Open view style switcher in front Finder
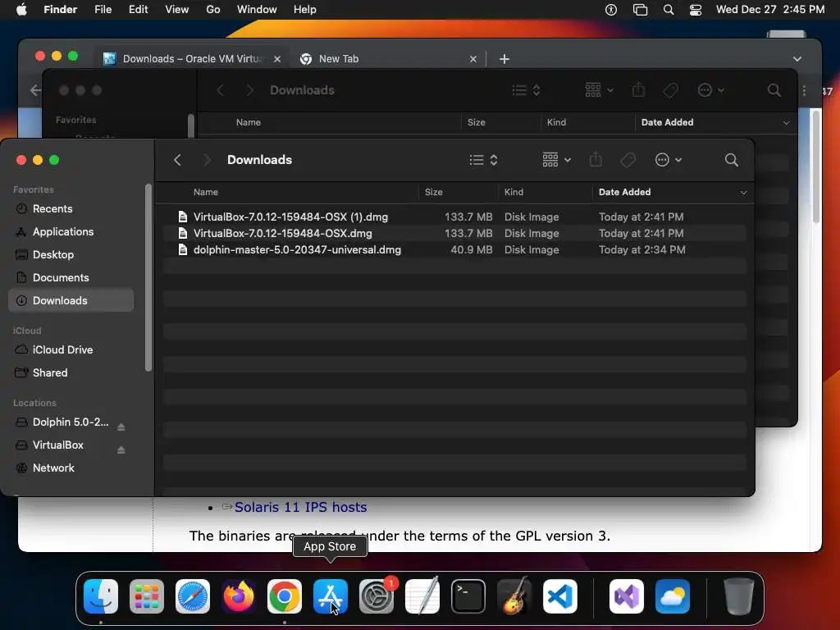 pos(484,160)
